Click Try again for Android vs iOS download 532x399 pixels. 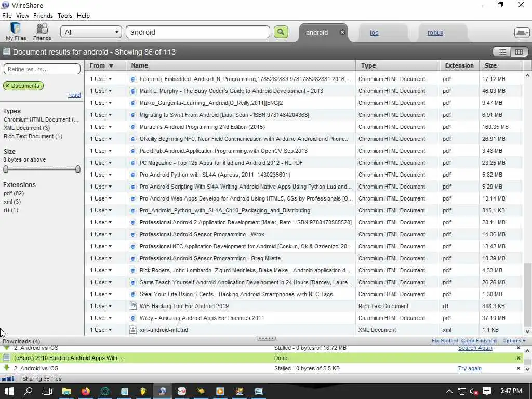[470, 368]
